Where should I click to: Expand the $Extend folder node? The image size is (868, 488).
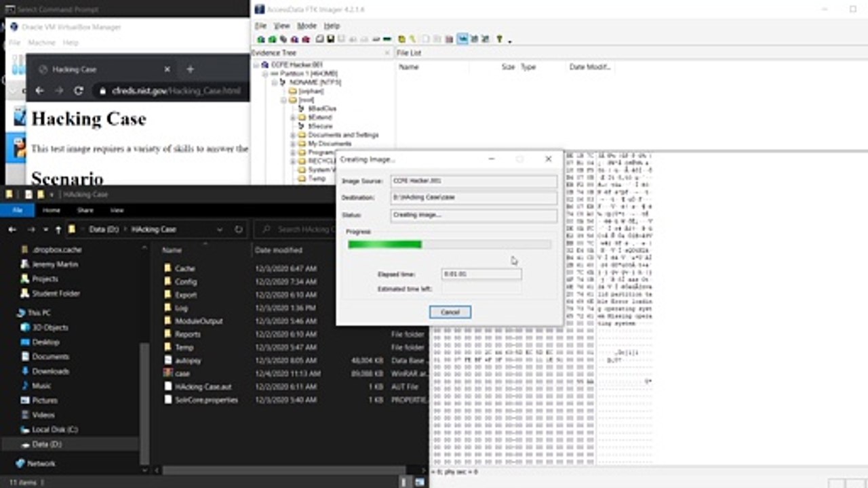(293, 117)
